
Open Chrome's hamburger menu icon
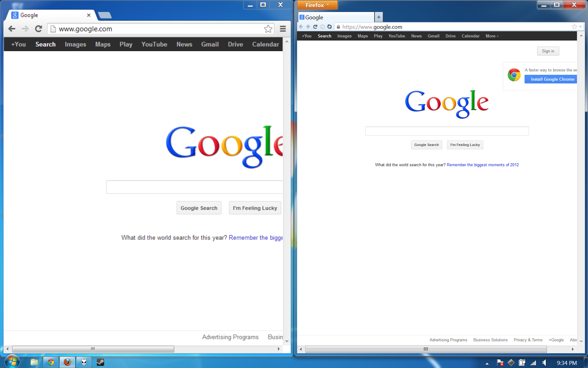tap(283, 29)
